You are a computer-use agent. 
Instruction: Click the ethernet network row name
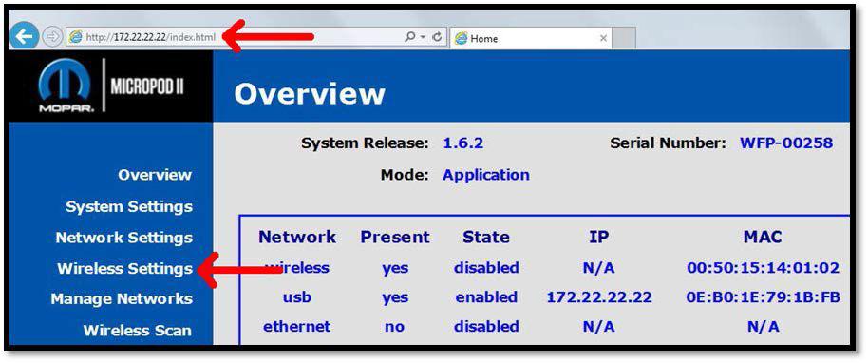(296, 327)
